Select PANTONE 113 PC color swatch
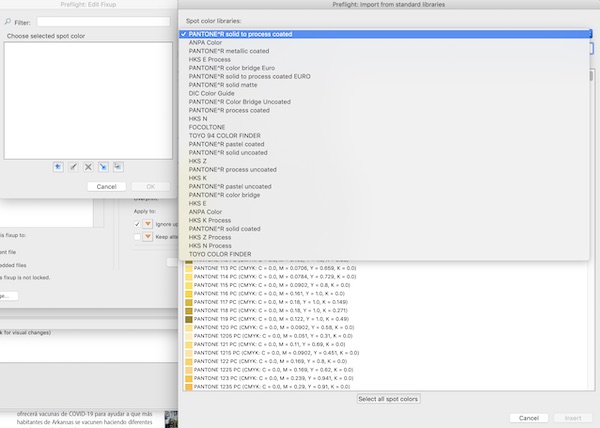 [x=189, y=268]
